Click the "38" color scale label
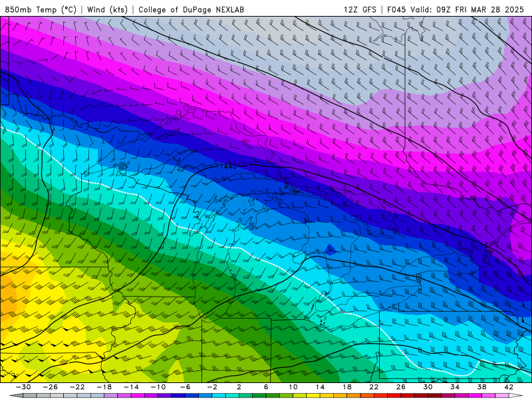 click(x=481, y=387)
